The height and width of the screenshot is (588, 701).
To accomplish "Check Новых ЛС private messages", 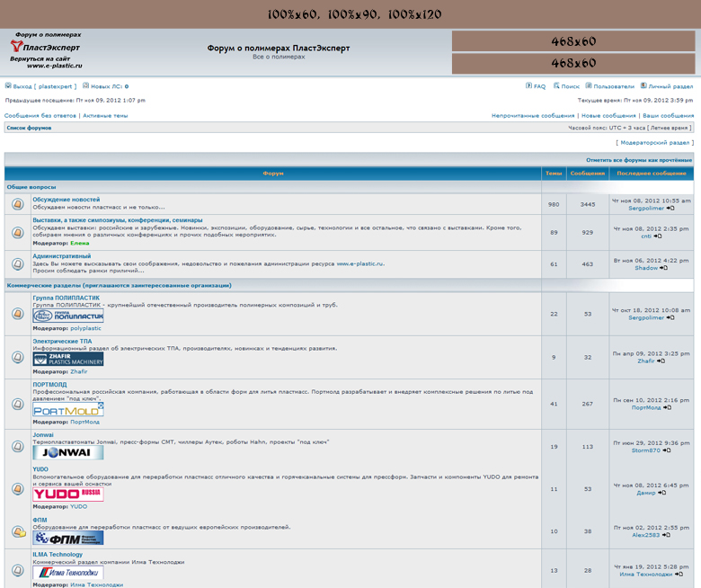I will click(109, 86).
